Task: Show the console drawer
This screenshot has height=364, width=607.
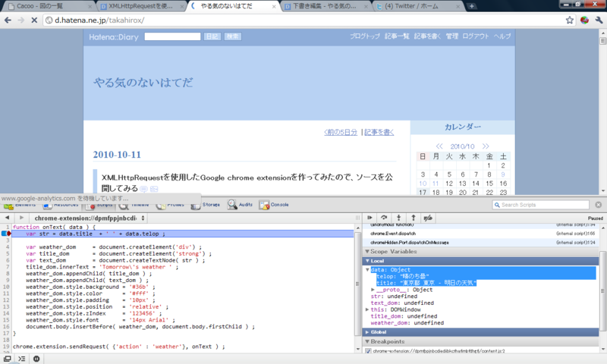Action: 22,359
